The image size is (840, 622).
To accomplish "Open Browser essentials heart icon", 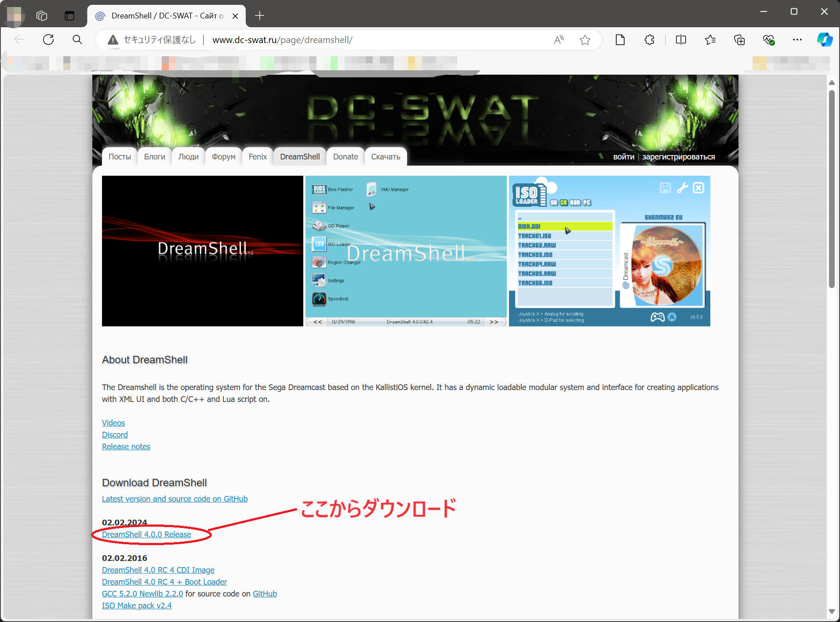I will pos(768,40).
